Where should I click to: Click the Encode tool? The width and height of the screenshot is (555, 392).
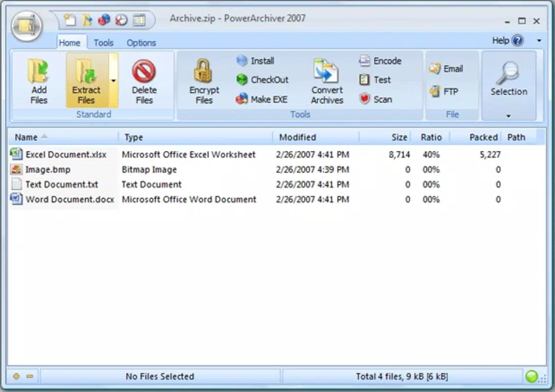[380, 61]
